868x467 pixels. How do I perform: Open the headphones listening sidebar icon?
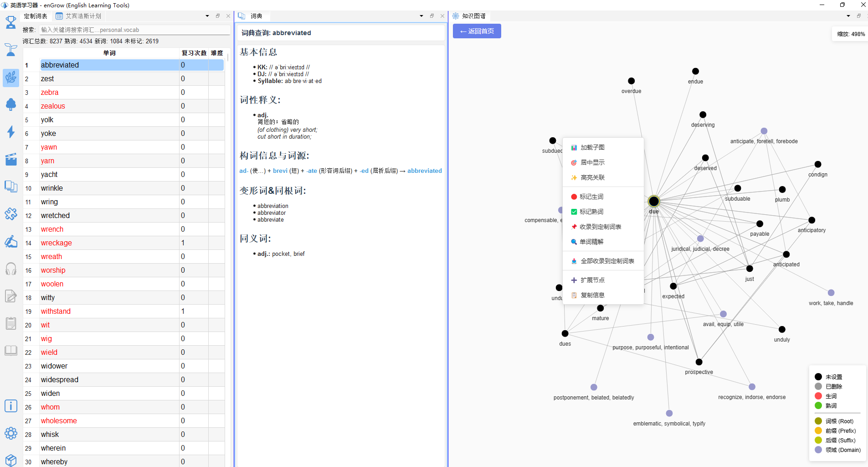11,269
